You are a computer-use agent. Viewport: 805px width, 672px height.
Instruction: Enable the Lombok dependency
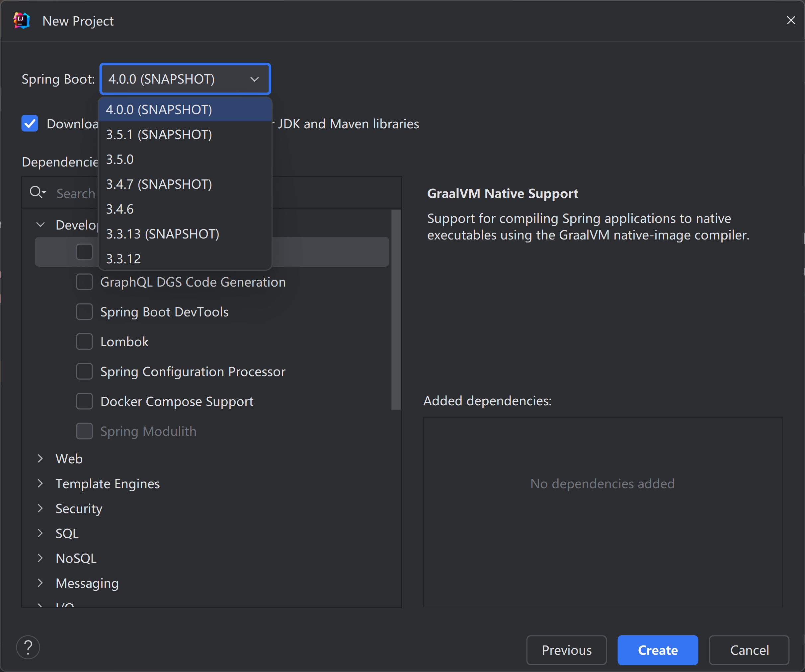(84, 341)
